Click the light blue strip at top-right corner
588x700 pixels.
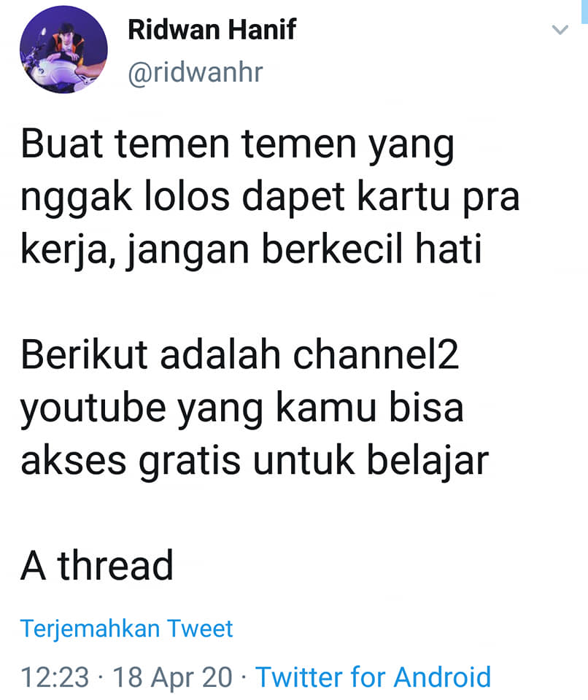[584, 12]
